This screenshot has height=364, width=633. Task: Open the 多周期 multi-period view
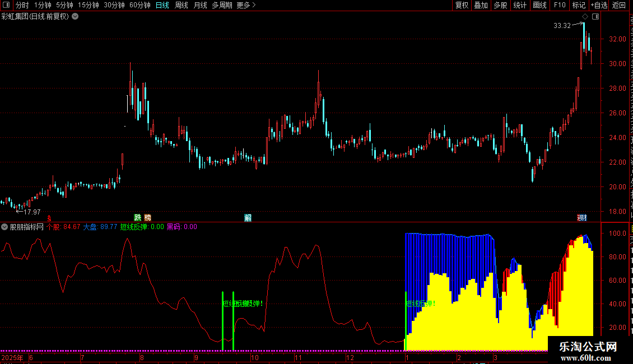click(x=222, y=5)
